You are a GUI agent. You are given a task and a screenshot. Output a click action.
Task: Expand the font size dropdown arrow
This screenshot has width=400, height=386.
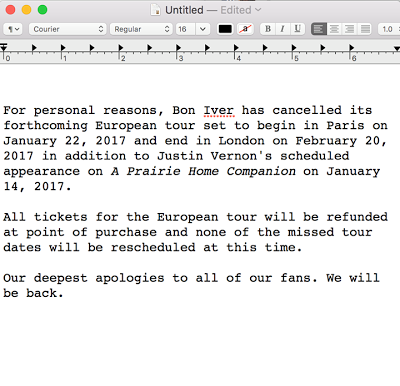click(x=202, y=29)
